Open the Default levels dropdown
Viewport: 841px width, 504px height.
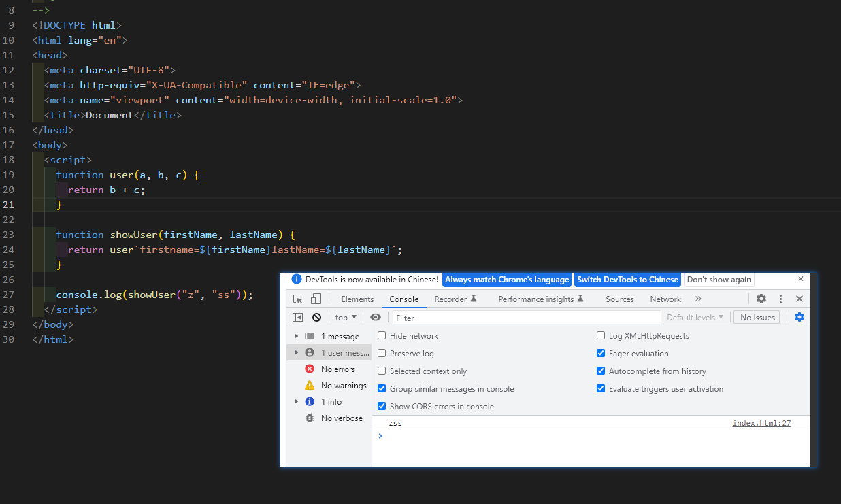pyautogui.click(x=695, y=317)
